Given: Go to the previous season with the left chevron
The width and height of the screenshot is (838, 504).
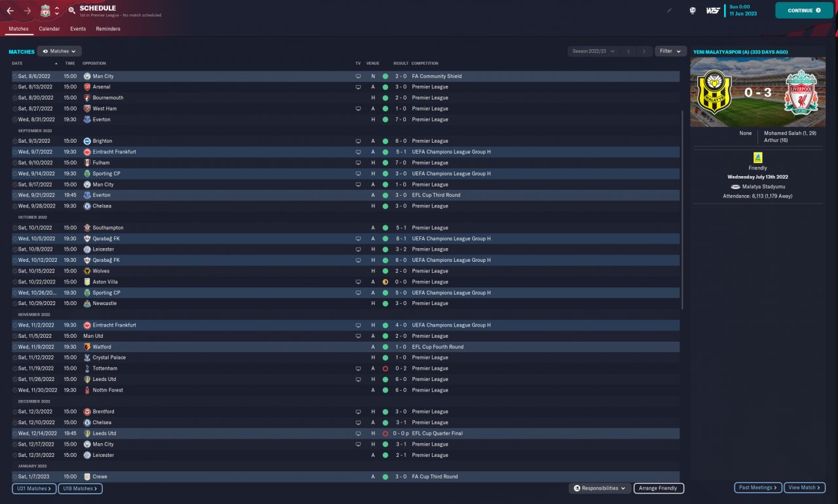Looking at the screenshot, I should coord(628,51).
